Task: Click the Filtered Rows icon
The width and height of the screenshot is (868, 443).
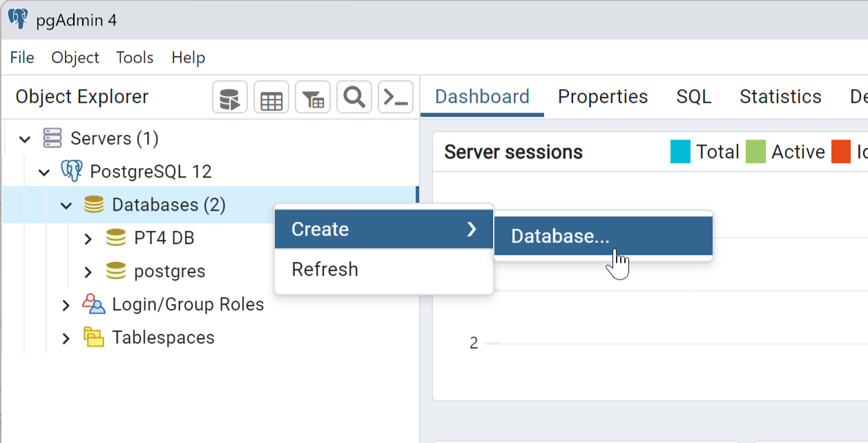Action: [x=313, y=97]
